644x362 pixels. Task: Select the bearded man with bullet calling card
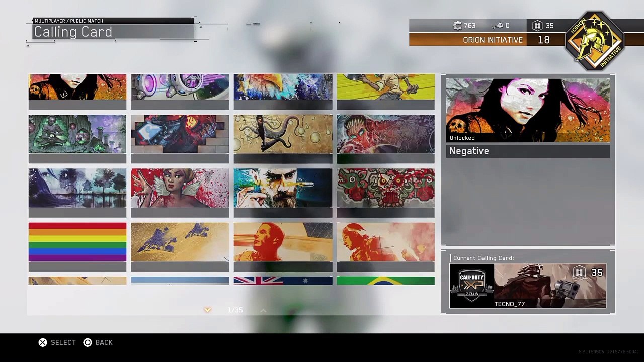click(x=283, y=193)
